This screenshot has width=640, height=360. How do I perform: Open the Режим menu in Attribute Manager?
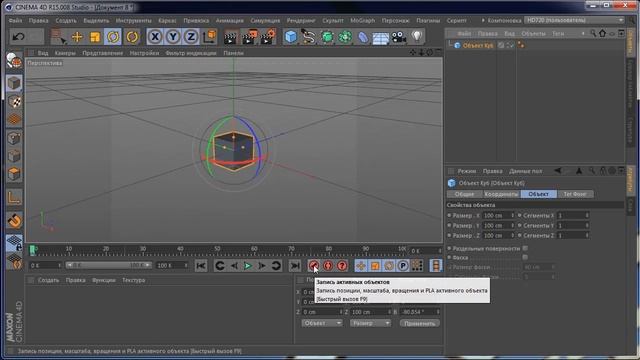click(x=467, y=171)
